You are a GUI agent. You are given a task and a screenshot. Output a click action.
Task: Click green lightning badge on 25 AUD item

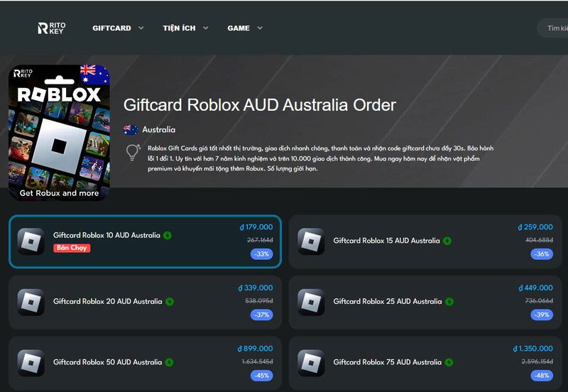click(x=449, y=301)
